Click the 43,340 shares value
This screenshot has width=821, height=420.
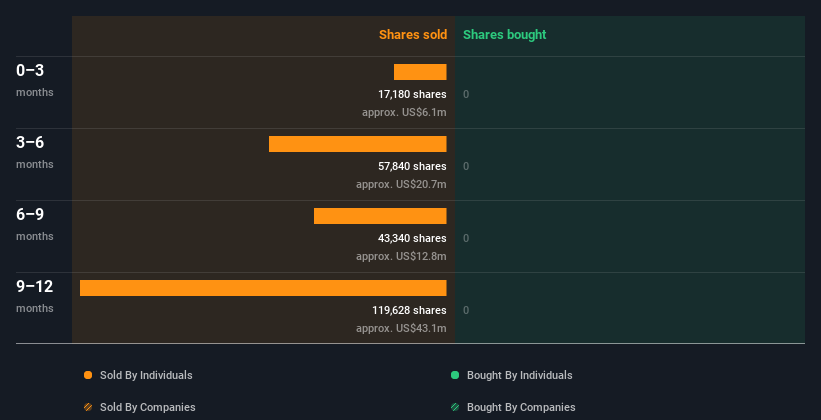pyautogui.click(x=413, y=238)
